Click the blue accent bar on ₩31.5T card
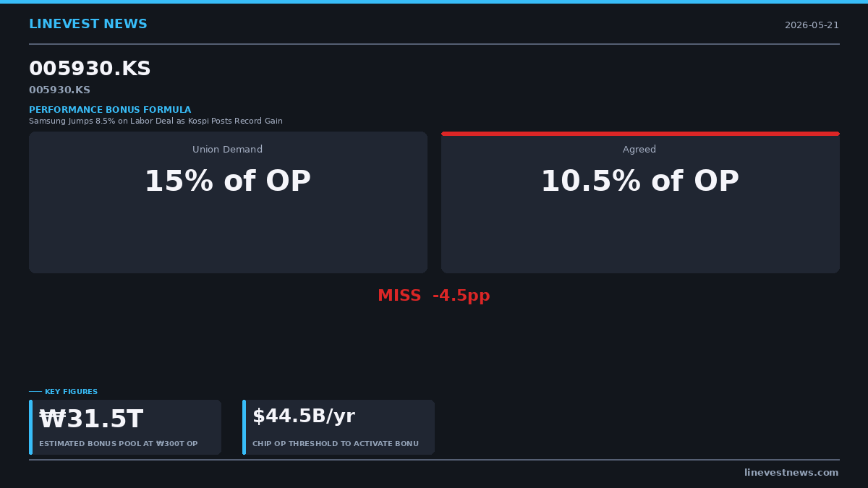Viewport: 868px width, 488px height. [x=30, y=427]
